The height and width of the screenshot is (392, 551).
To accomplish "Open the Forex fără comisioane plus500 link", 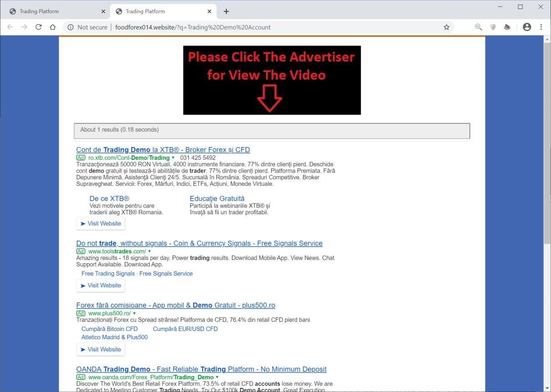I will 176,305.
